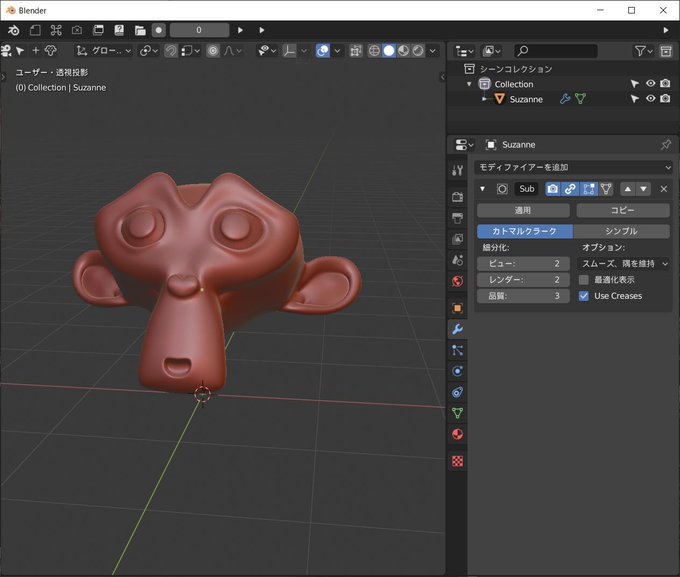The height and width of the screenshot is (577, 680).
Task: Open the Add menu plus icon
Action: (x=36, y=51)
